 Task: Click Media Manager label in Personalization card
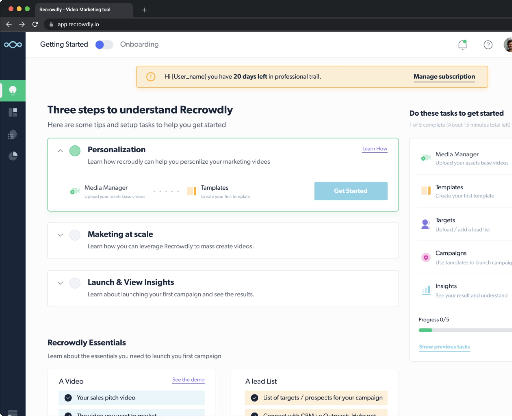click(x=106, y=188)
